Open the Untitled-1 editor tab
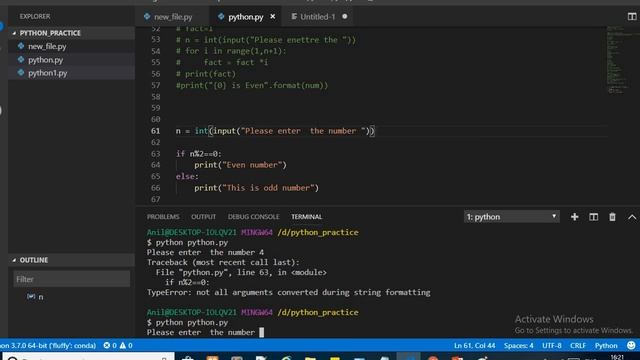The image size is (640, 360). click(317, 17)
